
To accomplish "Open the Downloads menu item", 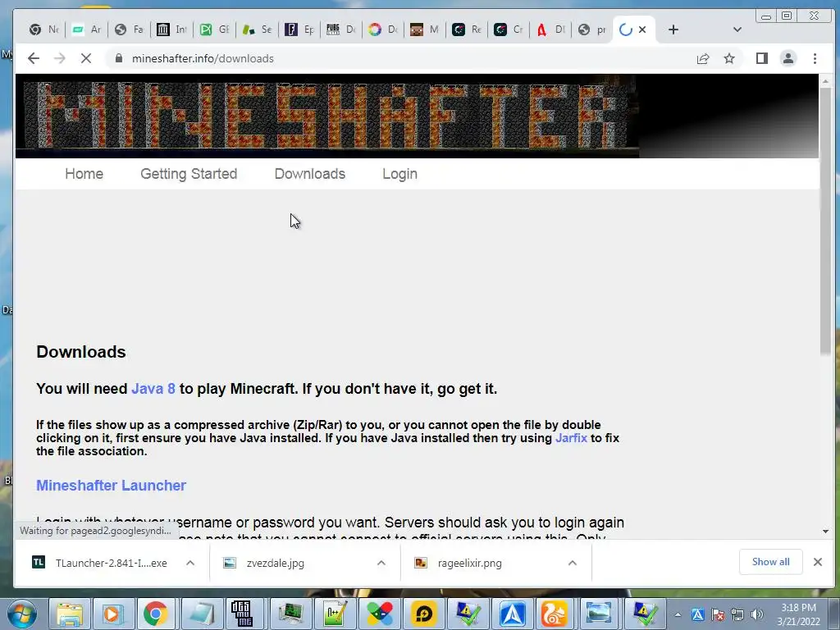I will tap(309, 174).
